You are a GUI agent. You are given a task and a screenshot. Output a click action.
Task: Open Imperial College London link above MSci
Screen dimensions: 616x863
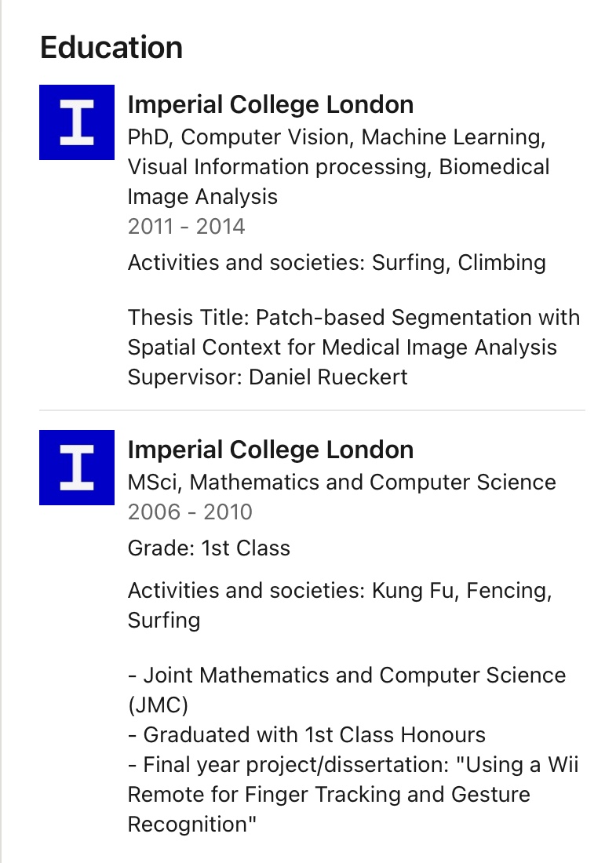tap(270, 450)
